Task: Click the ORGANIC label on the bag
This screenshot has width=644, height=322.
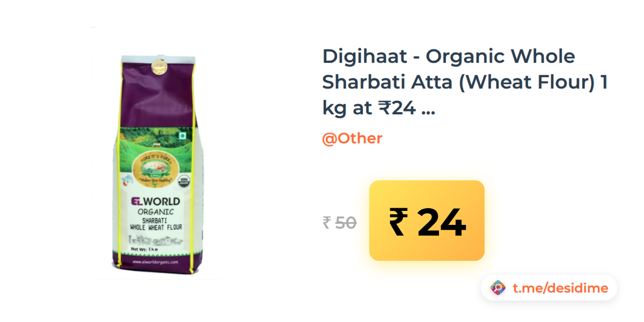Action: tap(156, 212)
